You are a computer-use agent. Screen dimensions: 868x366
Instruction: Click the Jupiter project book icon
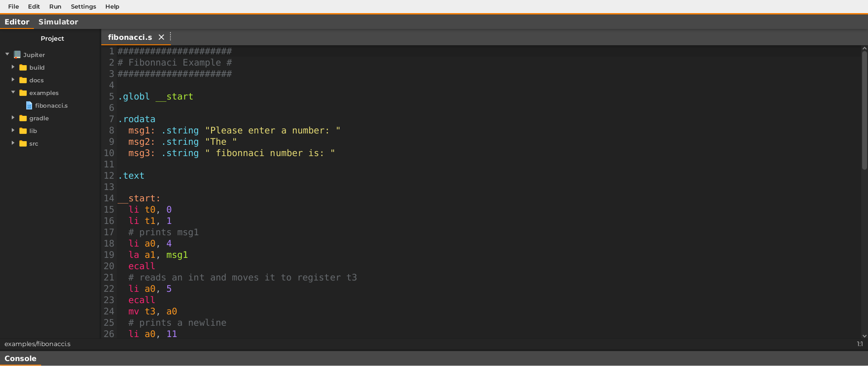click(17, 55)
